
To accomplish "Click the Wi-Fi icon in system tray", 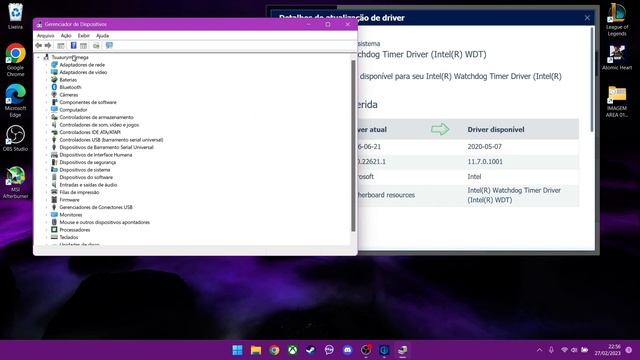I will coord(564,350).
